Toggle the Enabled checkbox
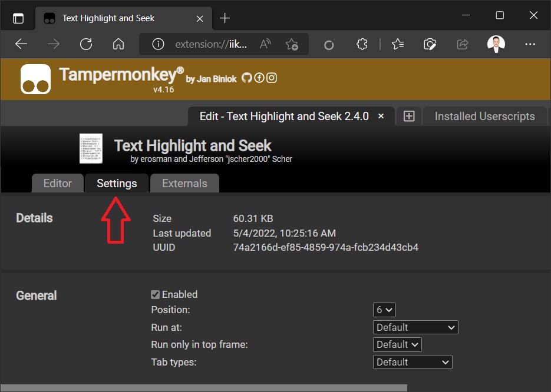This screenshot has height=392, width=551. click(x=156, y=294)
